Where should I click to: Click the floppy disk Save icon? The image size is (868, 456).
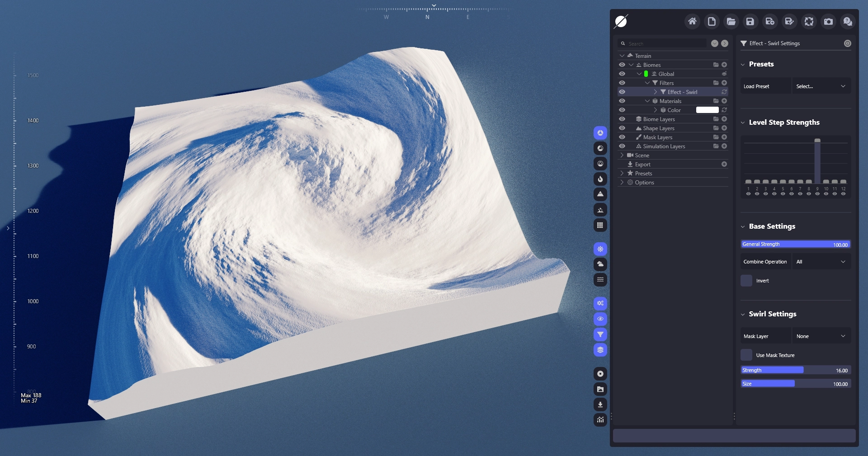point(750,21)
